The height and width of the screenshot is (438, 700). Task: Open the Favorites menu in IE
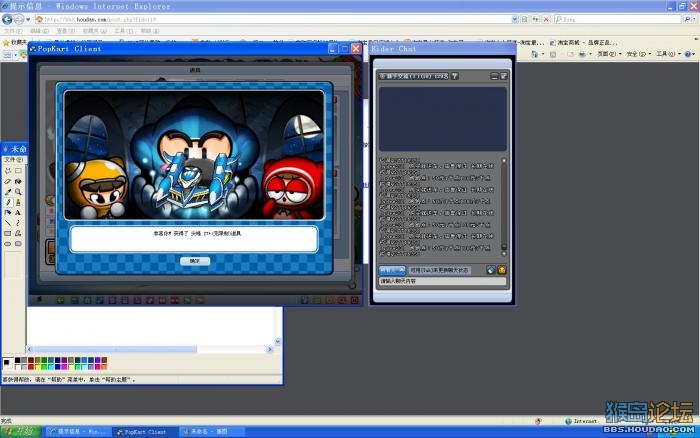tap(95, 31)
